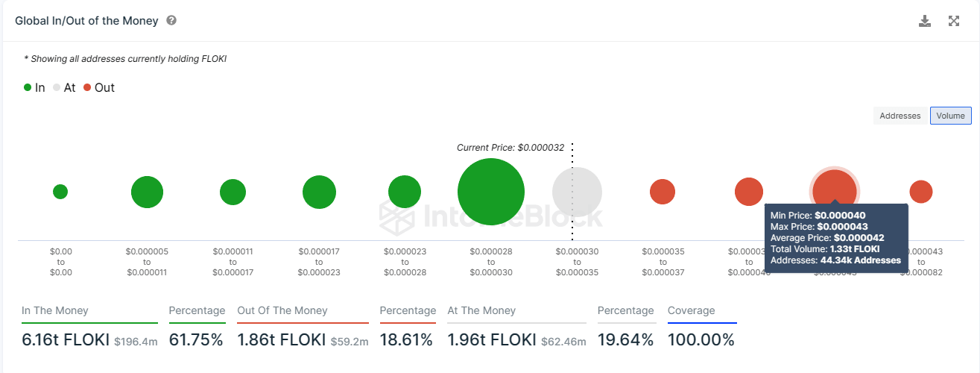Click the download chart icon
The image size is (980, 373).
click(x=925, y=21)
